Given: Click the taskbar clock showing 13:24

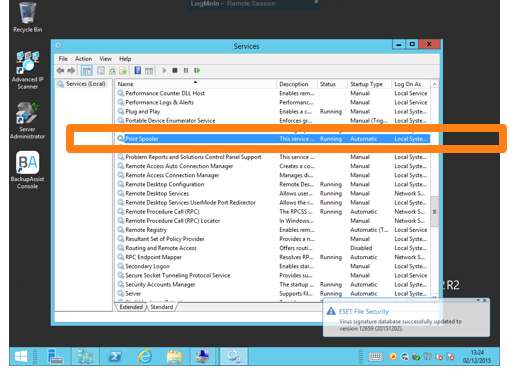Looking at the screenshot, I should pyautogui.click(x=477, y=356).
